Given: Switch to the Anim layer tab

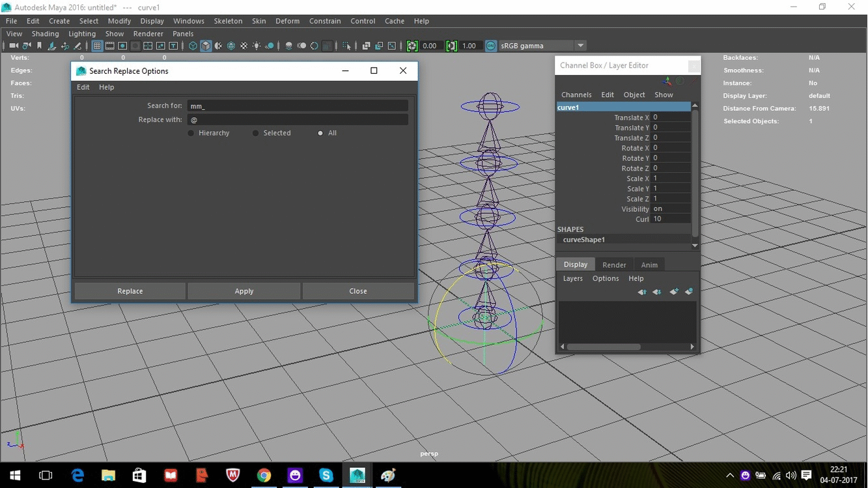Looking at the screenshot, I should 649,265.
